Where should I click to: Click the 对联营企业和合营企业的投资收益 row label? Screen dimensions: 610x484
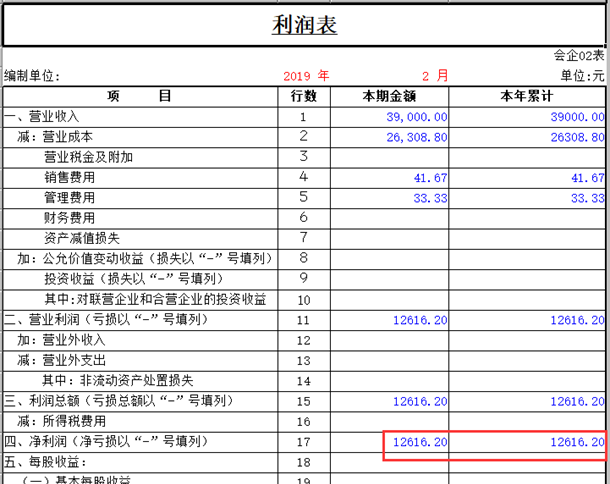(155, 299)
